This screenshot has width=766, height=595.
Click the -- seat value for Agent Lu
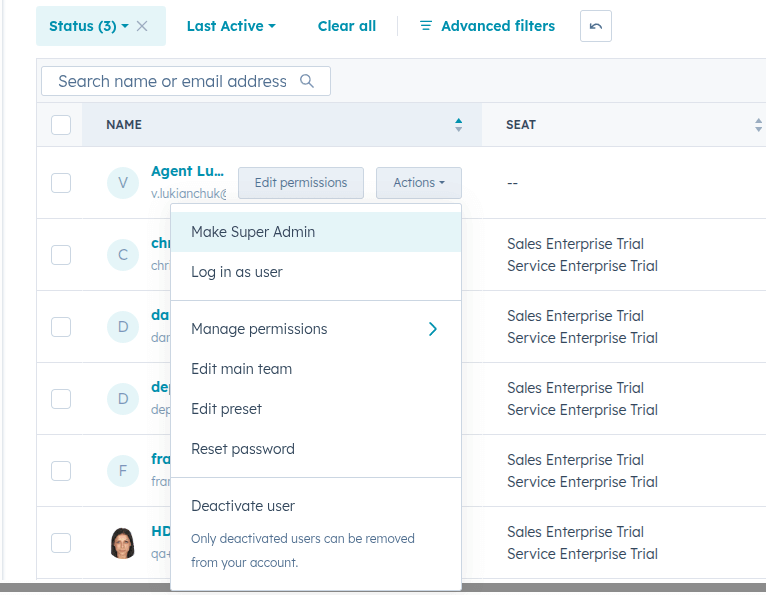pyautogui.click(x=512, y=183)
